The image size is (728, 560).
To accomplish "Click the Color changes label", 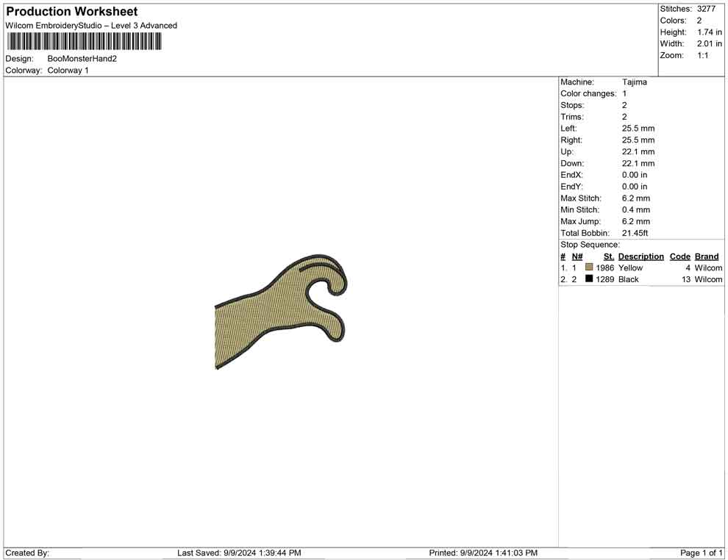I will coord(588,93).
